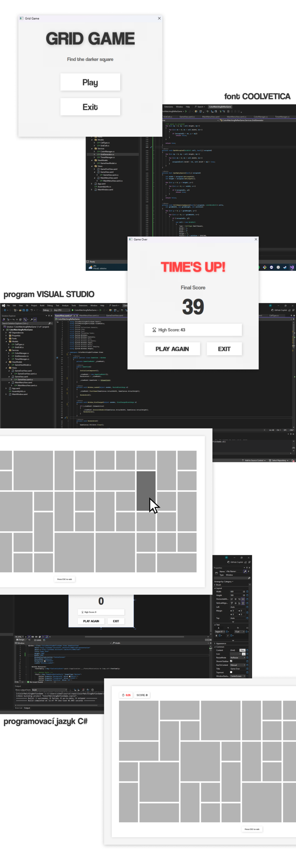Image resolution: width=296 pixels, height=868 pixels.
Task: Open the Debug menu in the menu bar
Action: pos(50,306)
